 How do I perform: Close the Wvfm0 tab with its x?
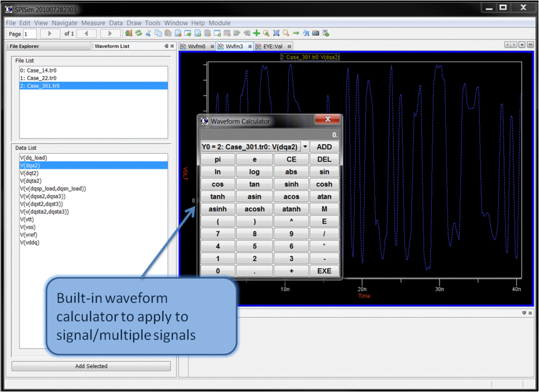pos(212,46)
